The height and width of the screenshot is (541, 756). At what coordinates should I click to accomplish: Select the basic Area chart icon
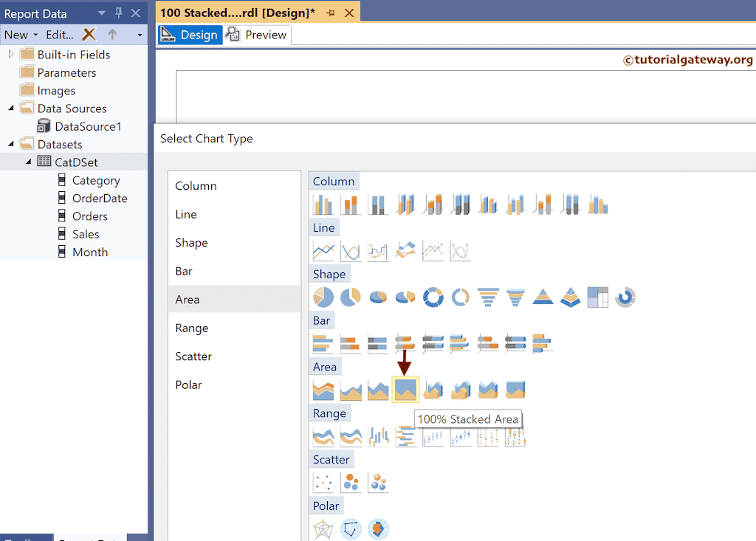click(323, 390)
